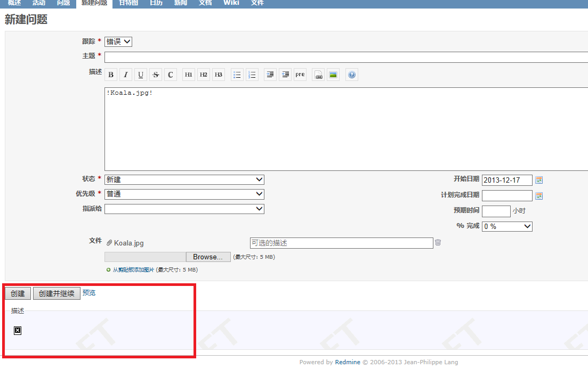
Task: Click the insert image toolbar icon
Action: pos(333,75)
